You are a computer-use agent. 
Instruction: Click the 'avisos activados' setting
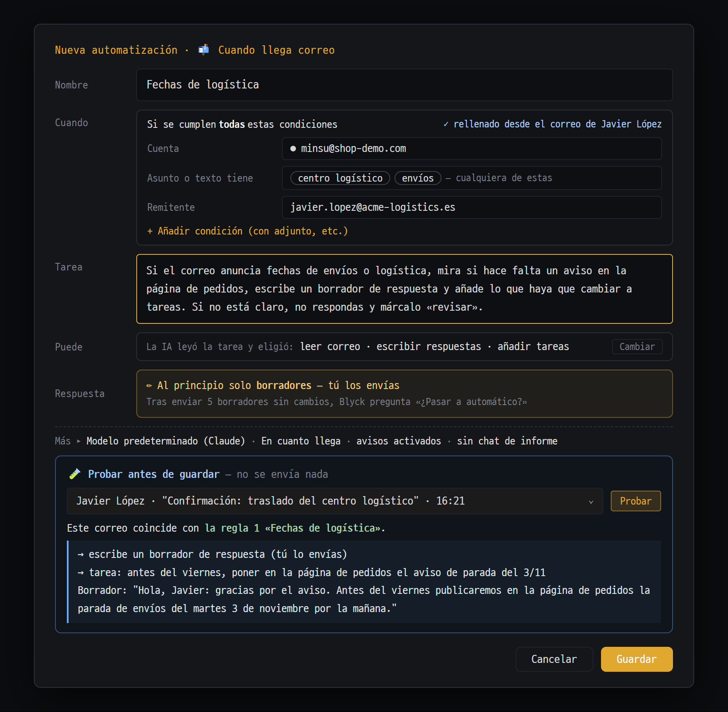tap(399, 441)
